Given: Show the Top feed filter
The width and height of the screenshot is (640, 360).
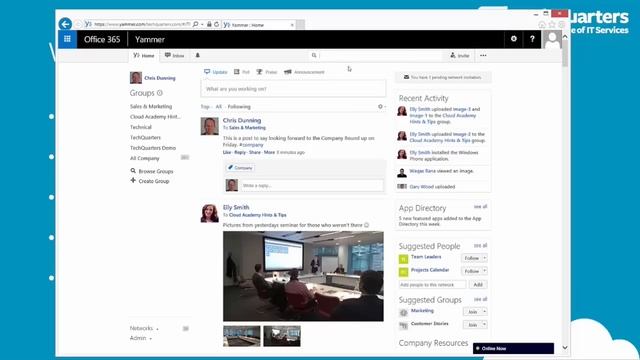Looking at the screenshot, I should point(205,107).
